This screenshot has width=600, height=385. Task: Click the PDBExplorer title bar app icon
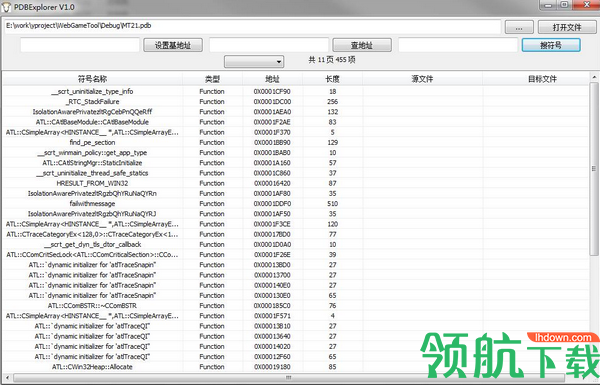tap(7, 7)
